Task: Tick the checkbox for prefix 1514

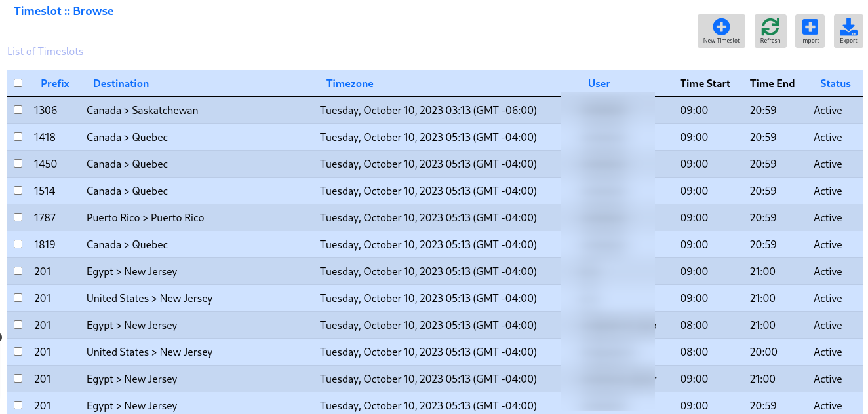Action: (x=18, y=191)
